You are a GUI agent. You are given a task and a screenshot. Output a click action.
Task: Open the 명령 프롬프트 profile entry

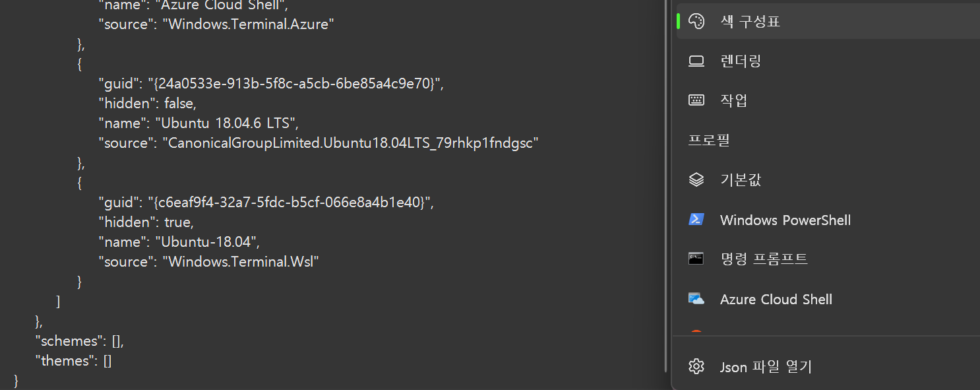(764, 259)
